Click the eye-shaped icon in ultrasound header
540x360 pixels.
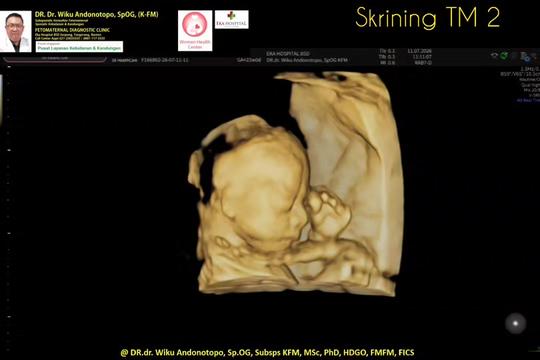(495, 55)
